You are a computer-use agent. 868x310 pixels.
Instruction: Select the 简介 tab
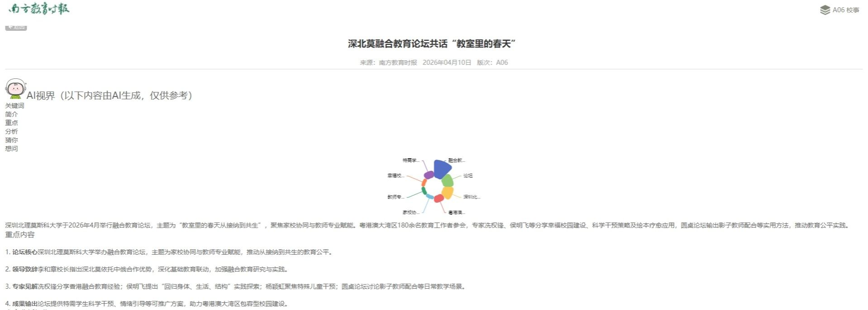[x=11, y=114]
